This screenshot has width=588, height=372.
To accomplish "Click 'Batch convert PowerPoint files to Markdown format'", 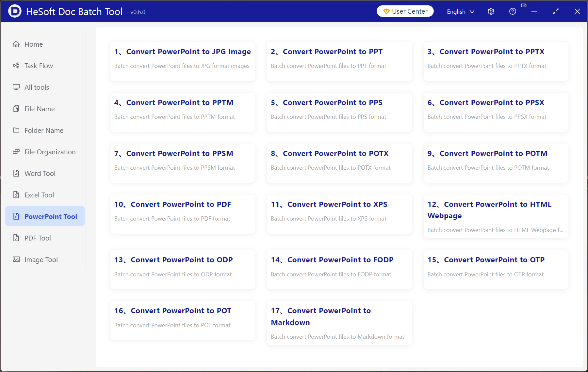I will tap(337, 337).
